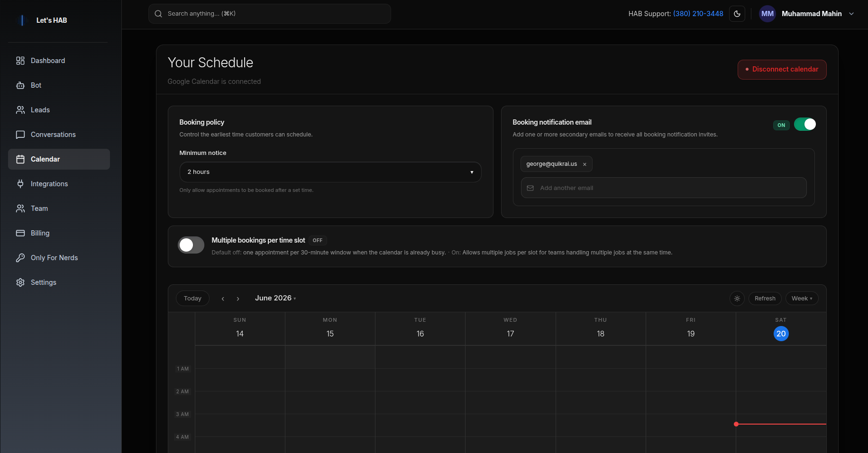Open Integrations menu item
This screenshot has width=868, height=453.
pyautogui.click(x=59, y=184)
